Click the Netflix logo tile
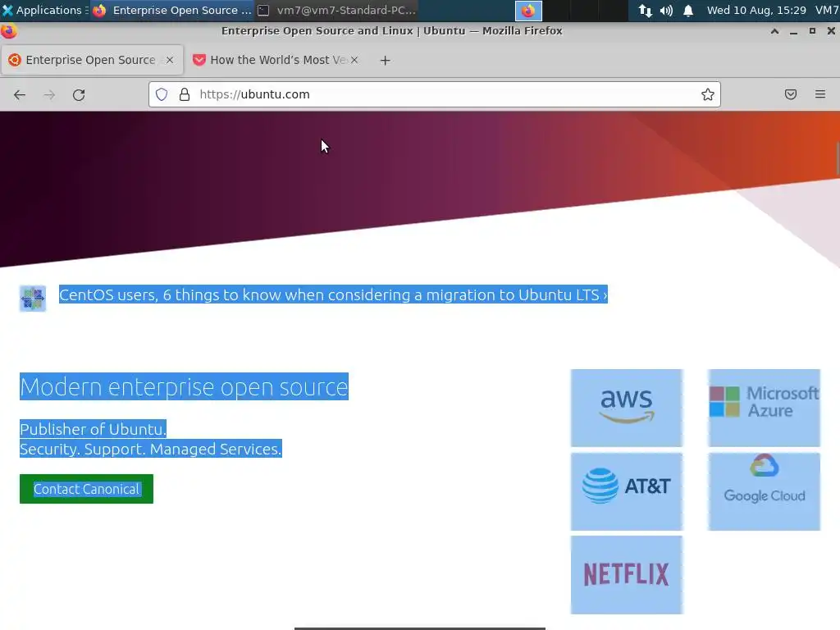 click(x=626, y=575)
